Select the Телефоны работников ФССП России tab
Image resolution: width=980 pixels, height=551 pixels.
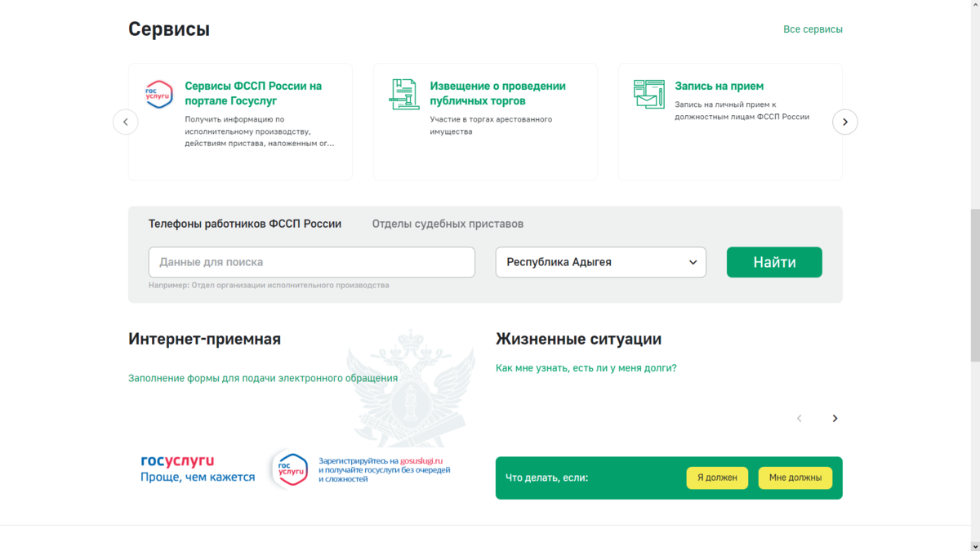(245, 224)
